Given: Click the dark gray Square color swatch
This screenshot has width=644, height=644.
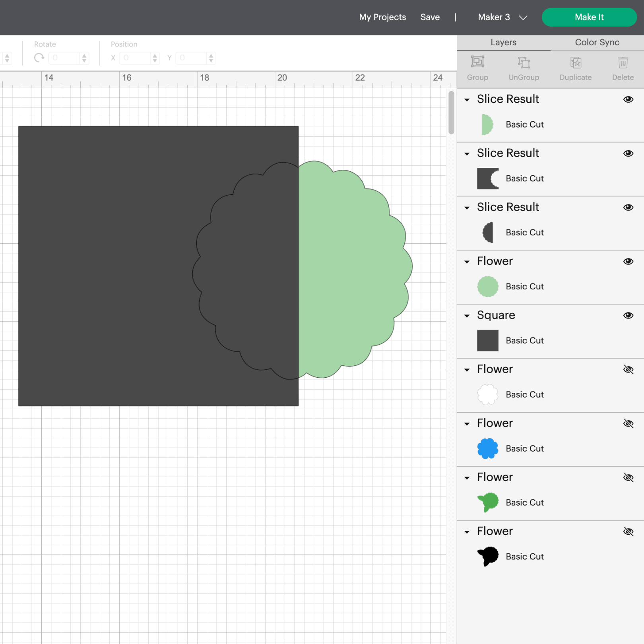Looking at the screenshot, I should coord(487,340).
